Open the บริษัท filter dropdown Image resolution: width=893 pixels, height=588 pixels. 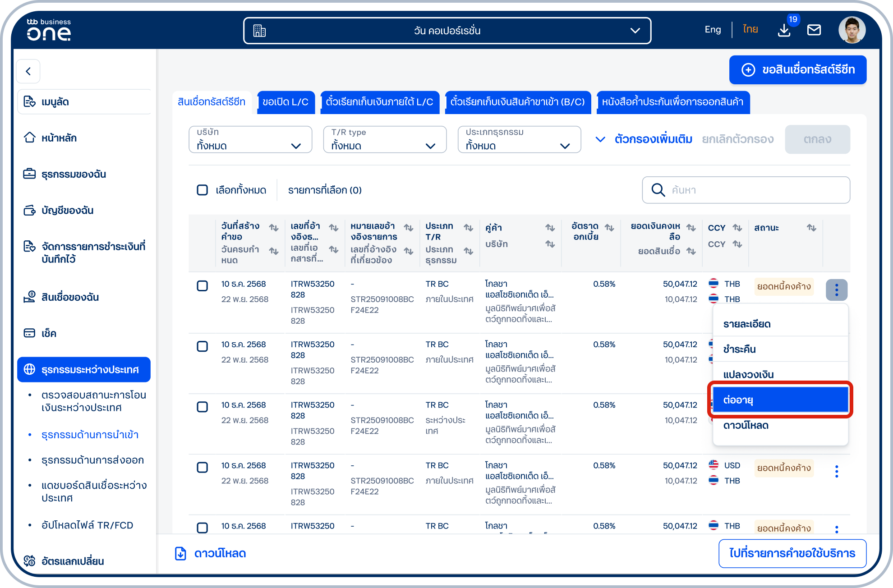point(250,139)
